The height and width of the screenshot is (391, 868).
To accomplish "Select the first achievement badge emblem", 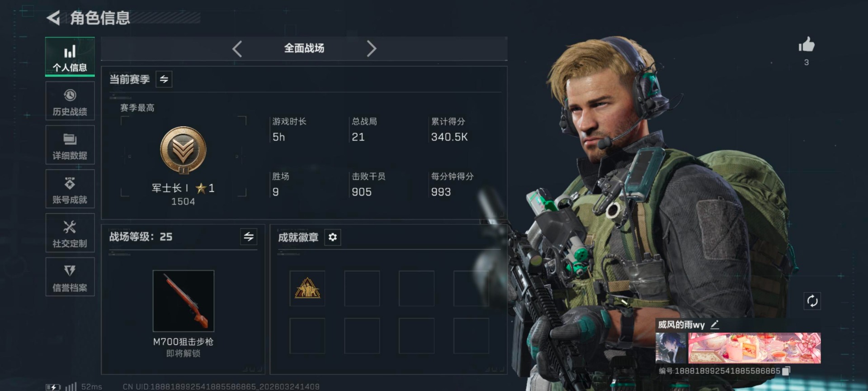I will (x=307, y=288).
